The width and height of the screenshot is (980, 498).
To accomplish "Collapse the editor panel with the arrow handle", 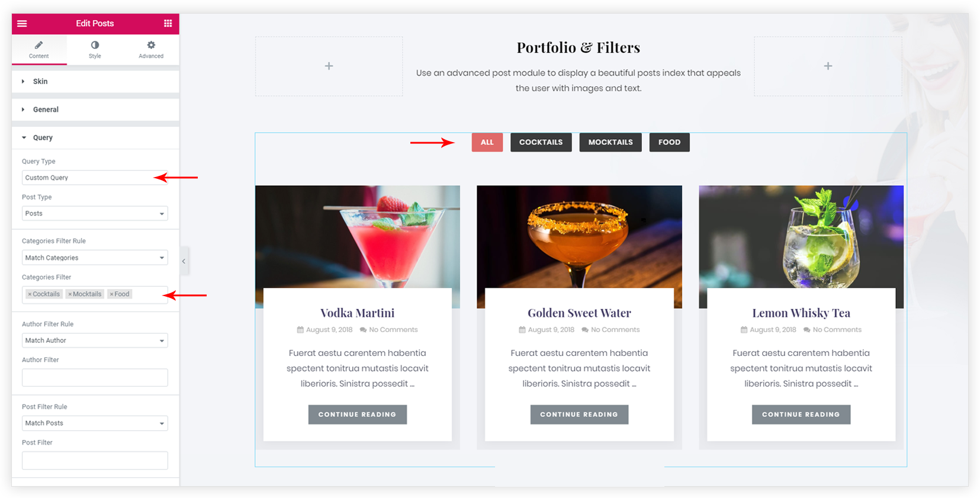I will [184, 261].
